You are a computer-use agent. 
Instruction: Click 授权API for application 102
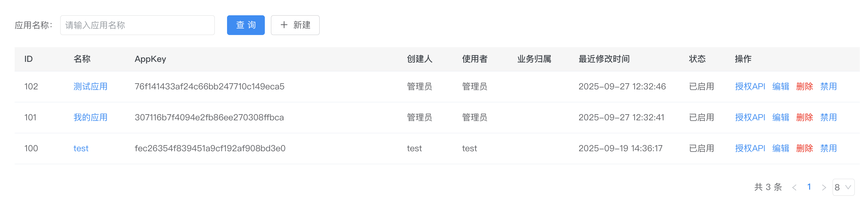click(x=750, y=87)
